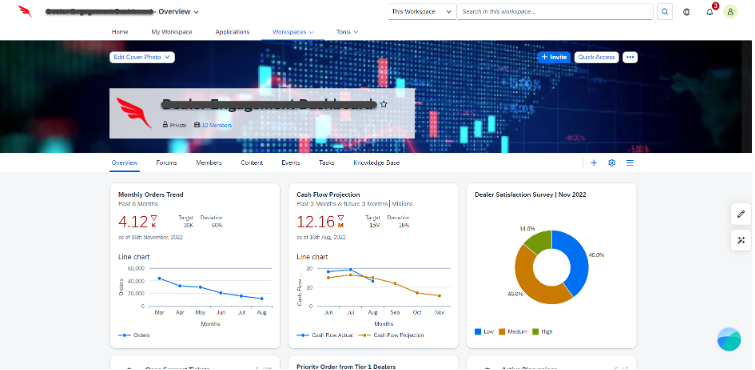Click the help icon beside the bell

pos(687,12)
